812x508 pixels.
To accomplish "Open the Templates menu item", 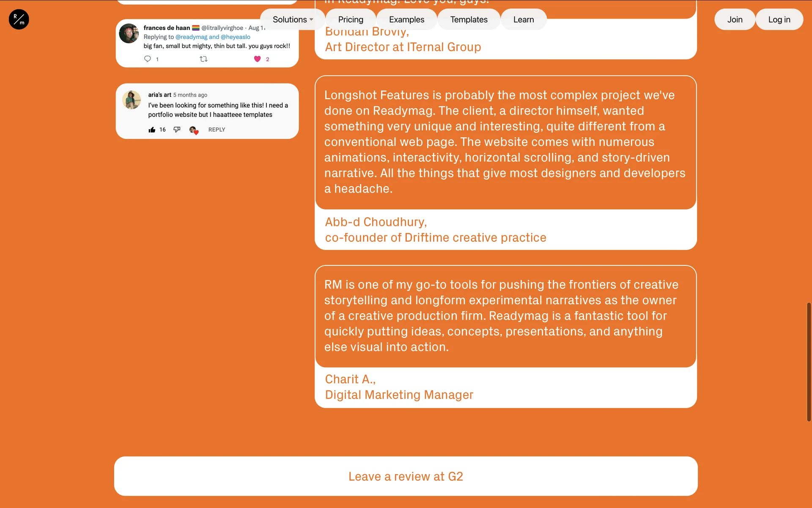I will (469, 19).
